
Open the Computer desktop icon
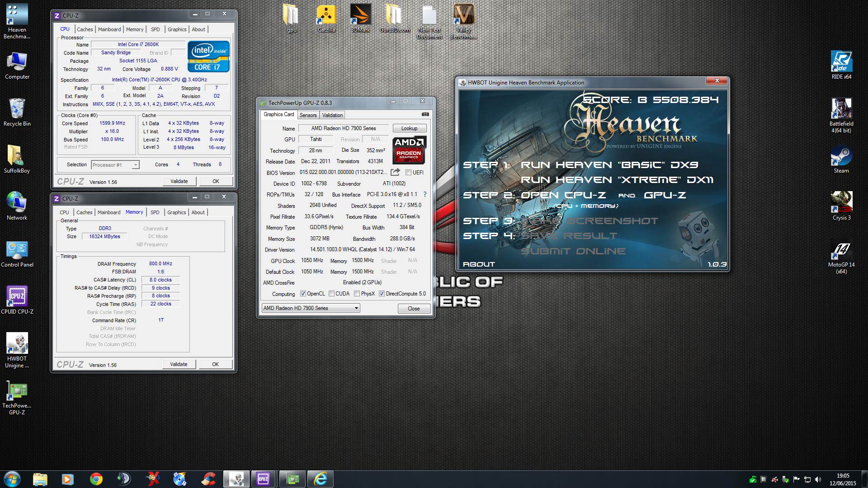(x=17, y=66)
